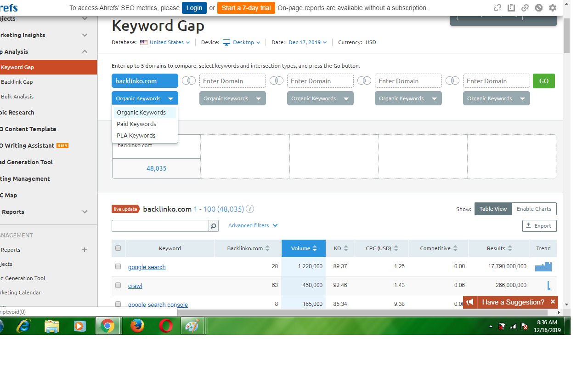The width and height of the screenshot is (588, 368).
Task: Click the trend chart for google search
Action: [x=543, y=266]
